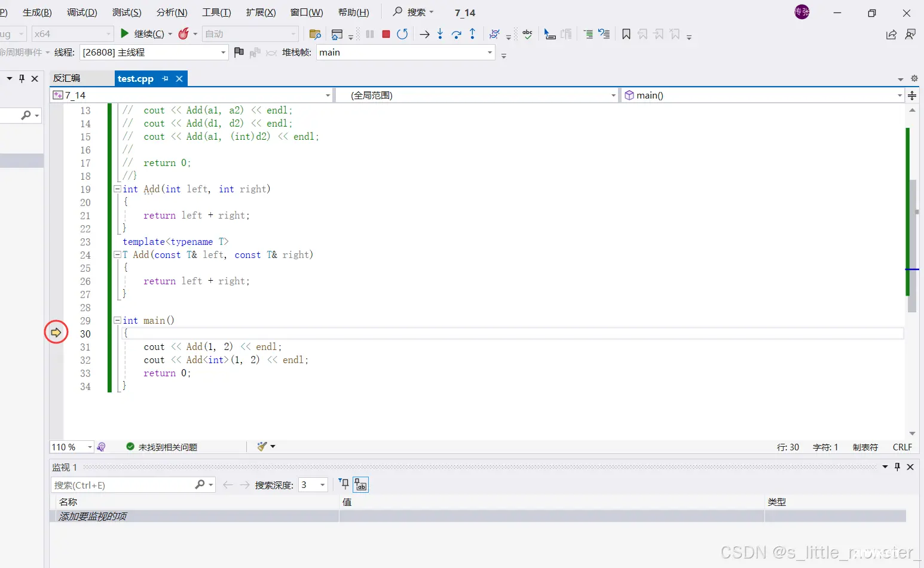Open the thread [26808] combo box
This screenshot has width=924, height=568.
click(x=154, y=52)
